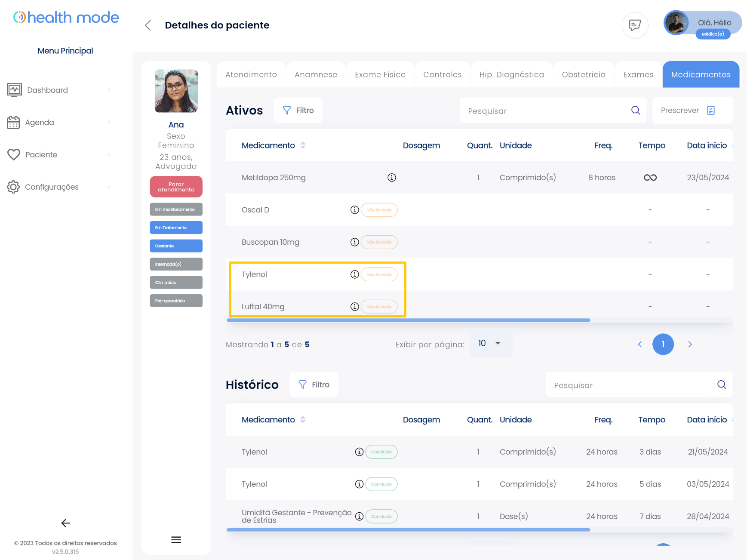747x560 pixels.
Task: Open info icon for Buscopan 10mg
Action: [354, 242]
